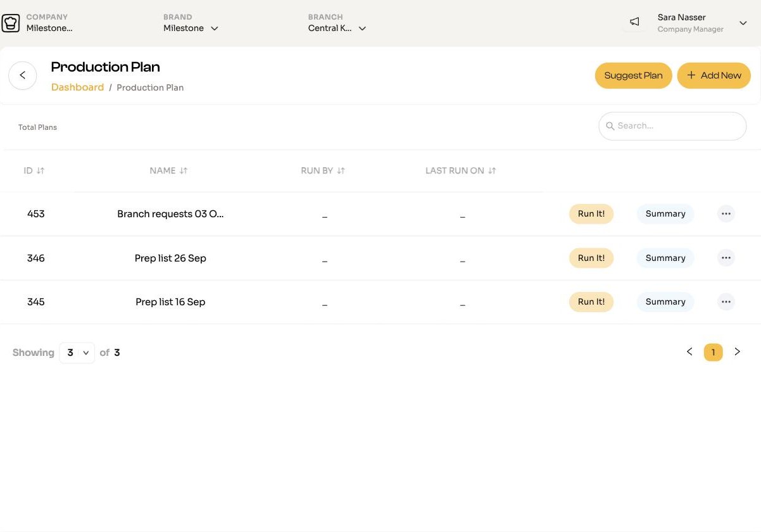Viewport: 761px width, 532px height.
Task: Click Suggest Plan button
Action: click(633, 75)
